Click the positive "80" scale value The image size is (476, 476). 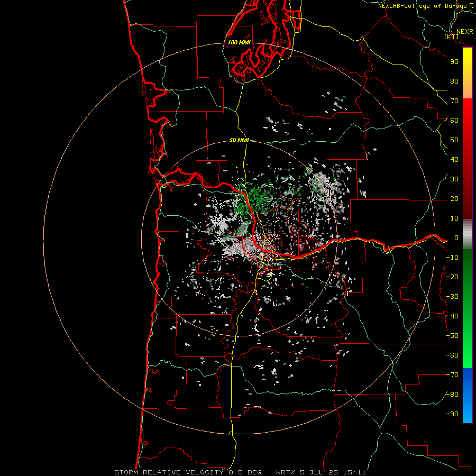pos(454,81)
